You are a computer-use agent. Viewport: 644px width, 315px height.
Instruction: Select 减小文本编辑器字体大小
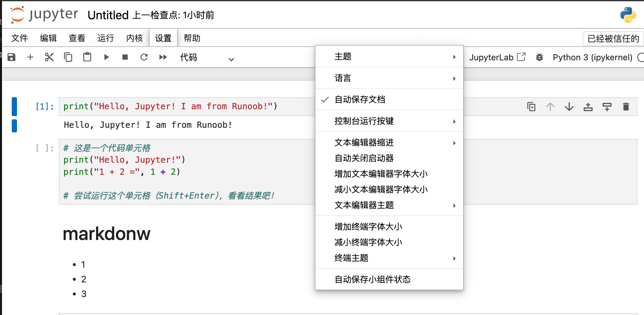click(389, 189)
